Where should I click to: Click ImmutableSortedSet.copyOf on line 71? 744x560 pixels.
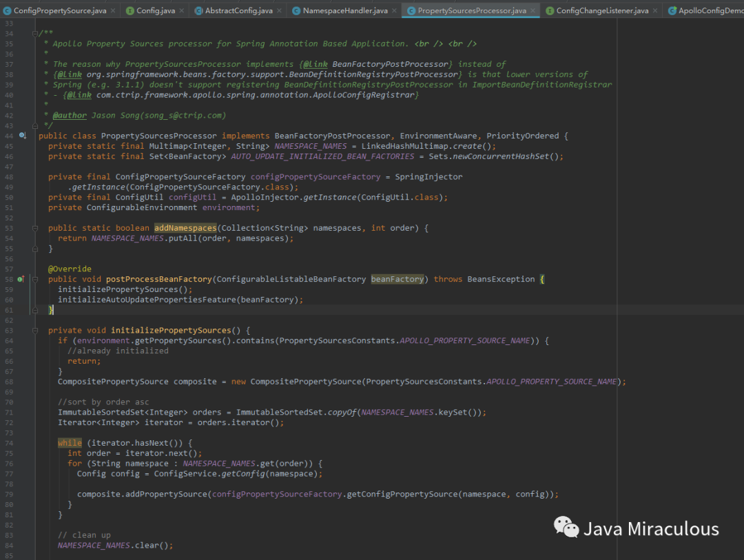296,413
